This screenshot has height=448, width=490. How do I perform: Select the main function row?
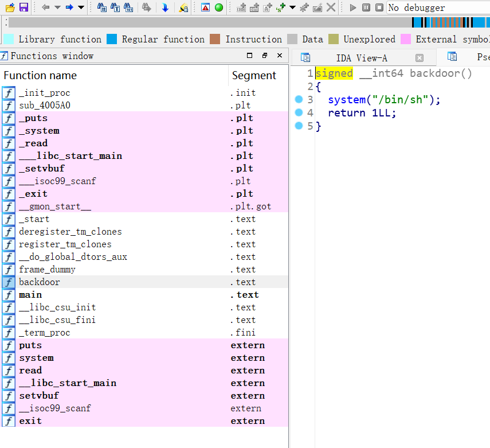tap(144, 294)
